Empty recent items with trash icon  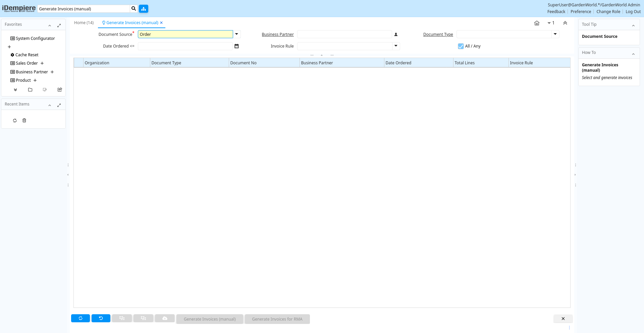point(24,121)
